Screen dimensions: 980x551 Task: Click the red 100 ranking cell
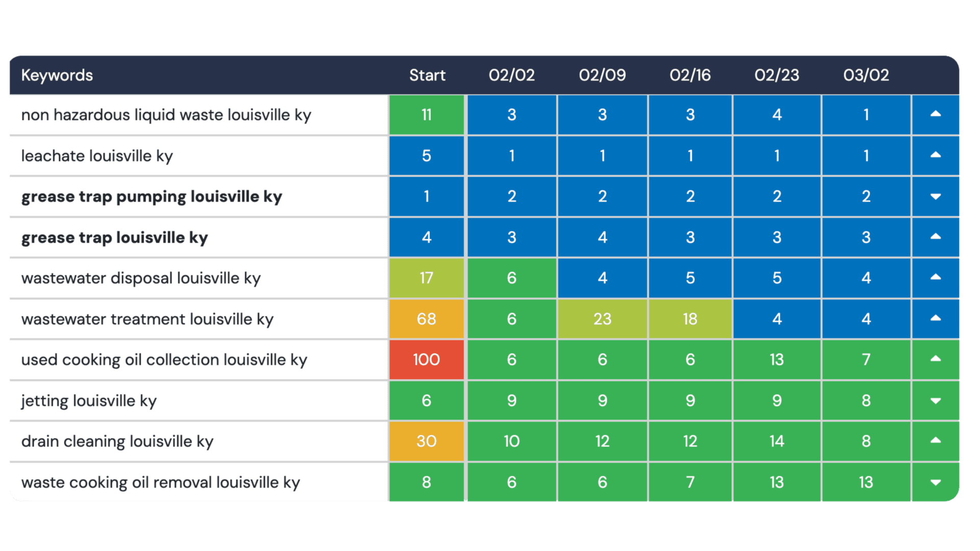tap(427, 360)
